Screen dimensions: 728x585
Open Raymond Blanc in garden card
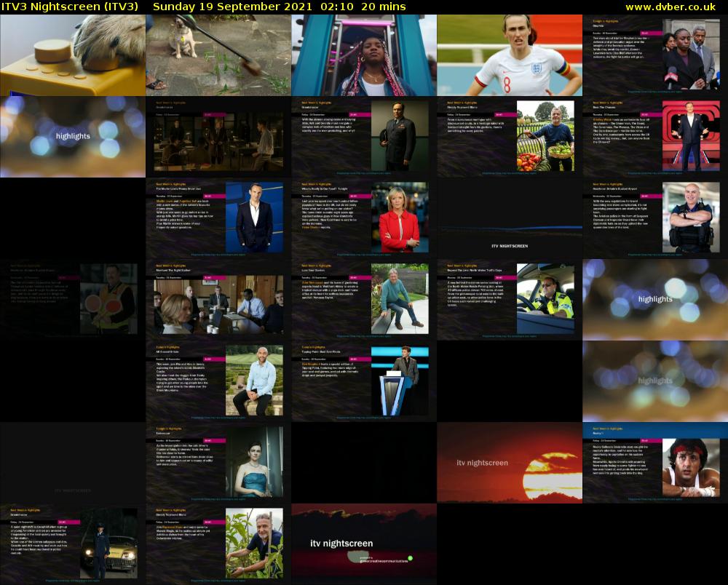click(x=218, y=544)
